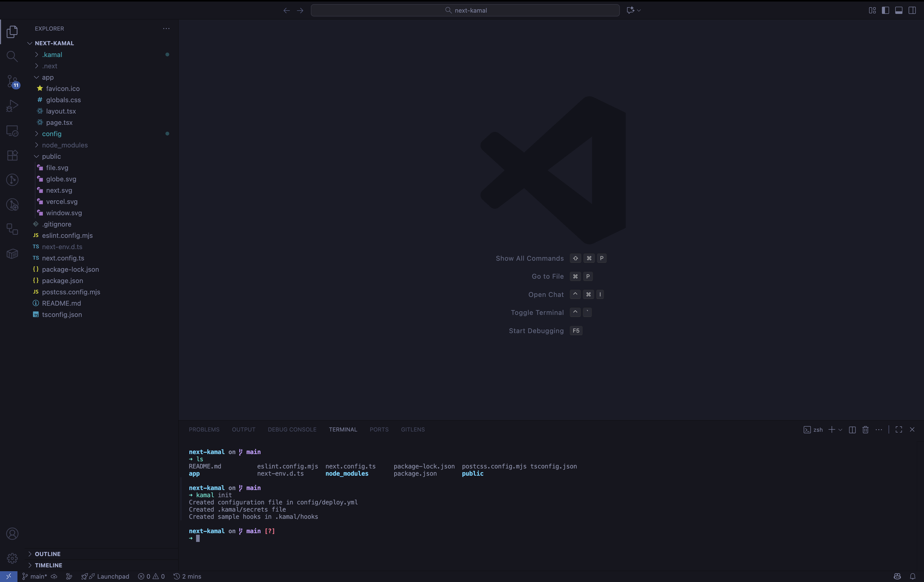The width and height of the screenshot is (924, 582).
Task: Switch to the GITLENS panel tab
Action: pyautogui.click(x=413, y=429)
